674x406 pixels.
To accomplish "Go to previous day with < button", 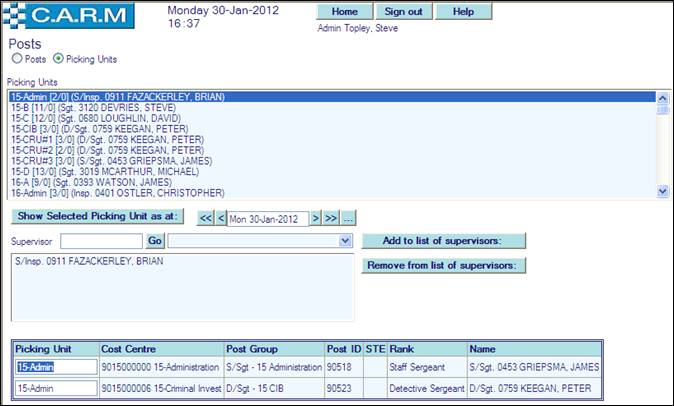I will pyautogui.click(x=220, y=217).
